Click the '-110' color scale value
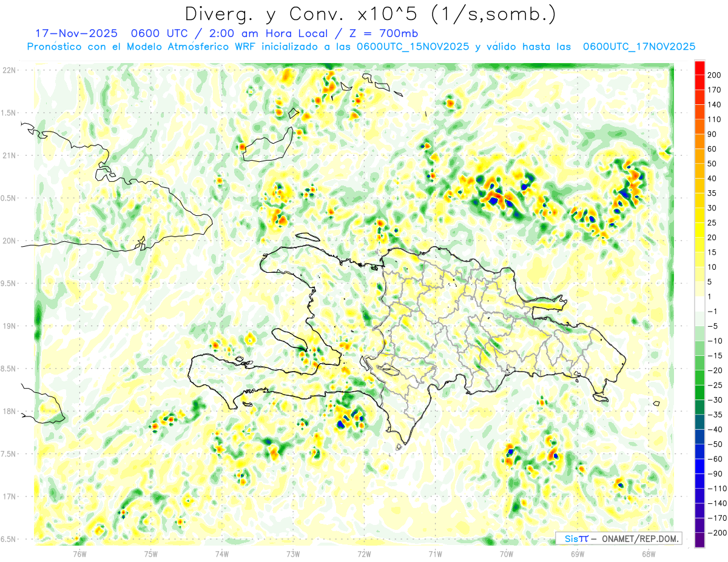 coord(716,489)
